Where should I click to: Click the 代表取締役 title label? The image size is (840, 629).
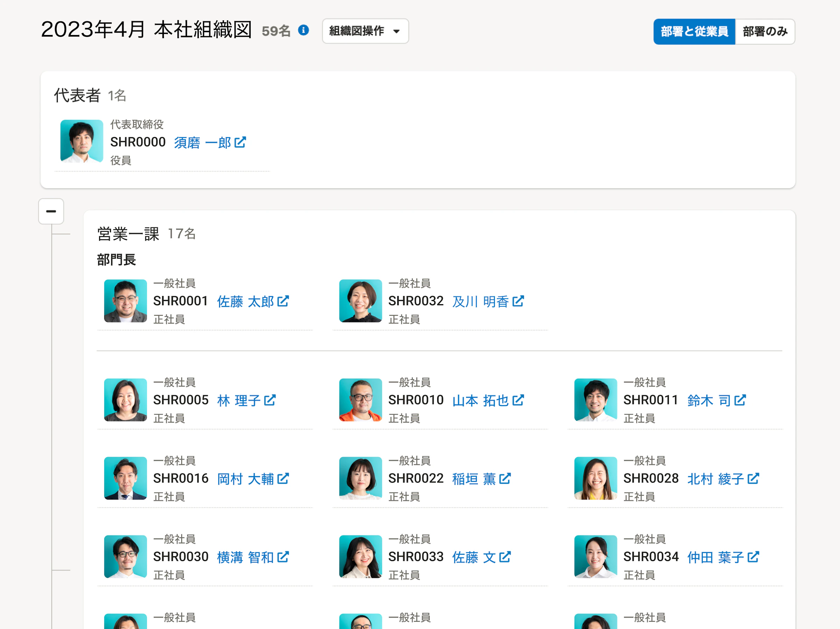[x=137, y=124]
